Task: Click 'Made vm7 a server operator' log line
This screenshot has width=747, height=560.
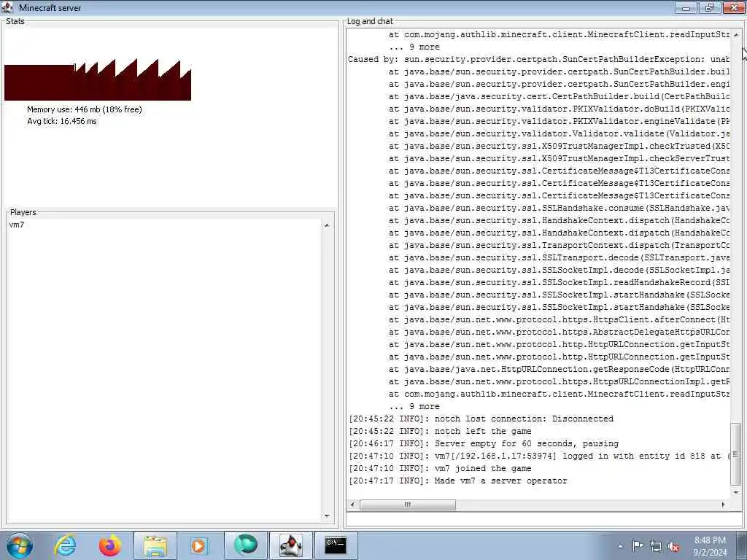Action: click(x=458, y=481)
